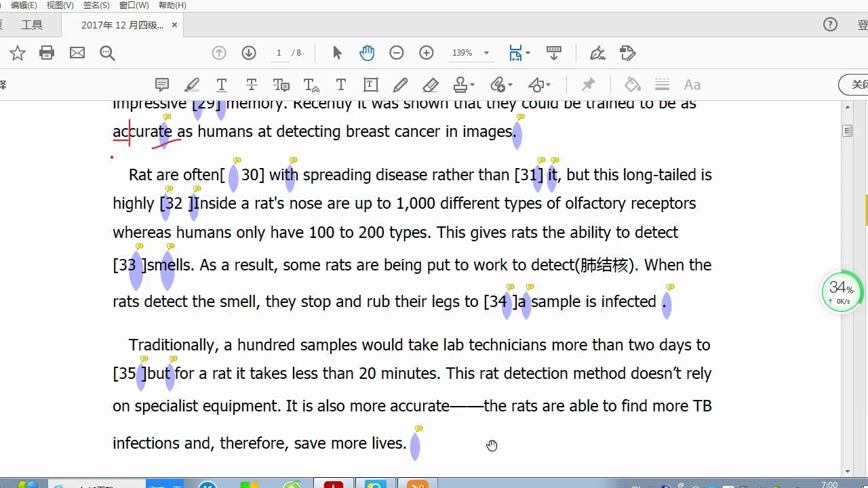This screenshot has width=868, height=488.
Task: Select the underline text tool
Action: pyautogui.click(x=222, y=85)
